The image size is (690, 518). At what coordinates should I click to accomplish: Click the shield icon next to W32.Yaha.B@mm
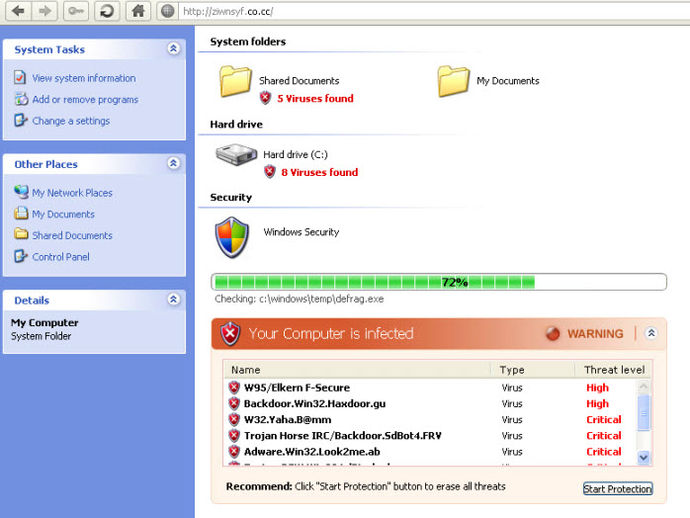tap(234, 419)
